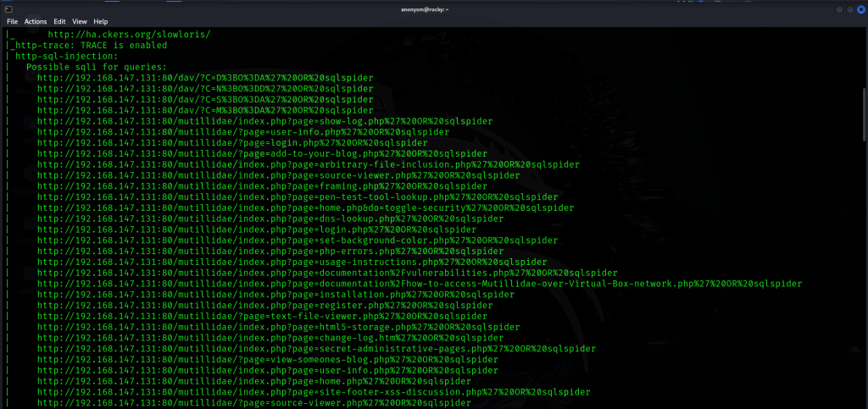Screen dimensions: 868x409
Task: Click the documentation vulnerabilities.php URL line
Action: click(328, 273)
